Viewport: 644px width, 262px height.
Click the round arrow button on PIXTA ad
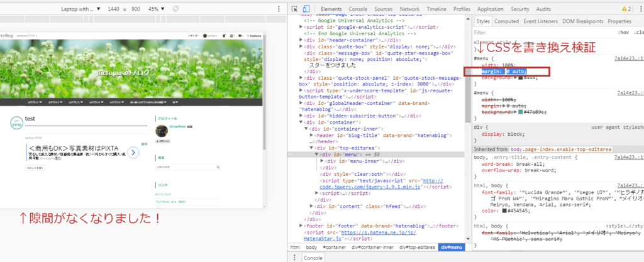133,153
